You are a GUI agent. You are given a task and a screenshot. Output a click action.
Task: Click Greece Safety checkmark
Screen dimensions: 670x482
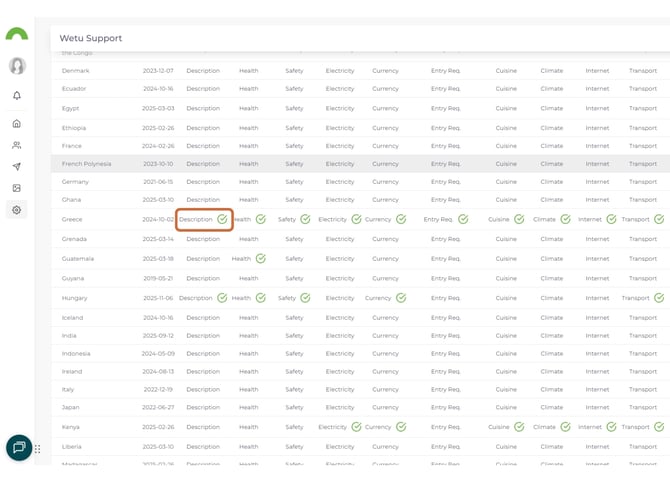305,219
